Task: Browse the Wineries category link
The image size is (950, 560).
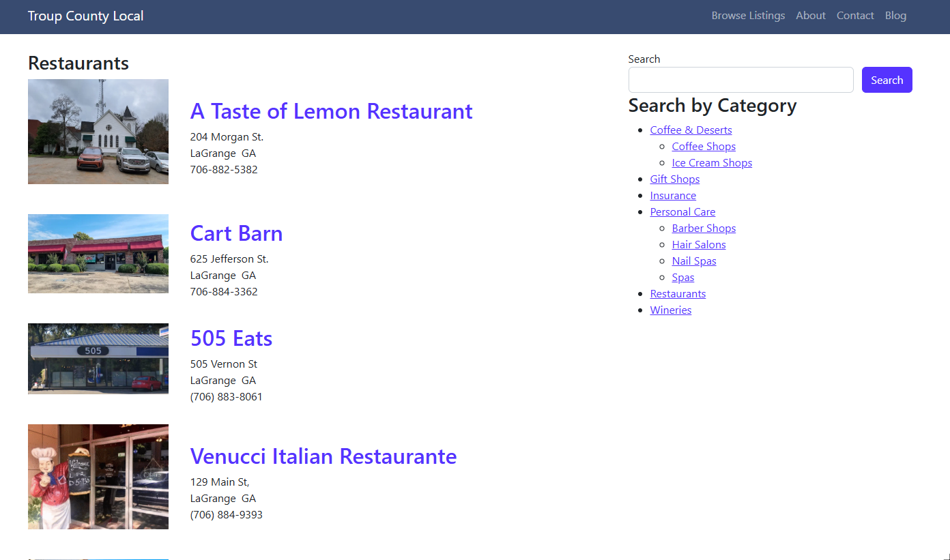Action: 670,310
